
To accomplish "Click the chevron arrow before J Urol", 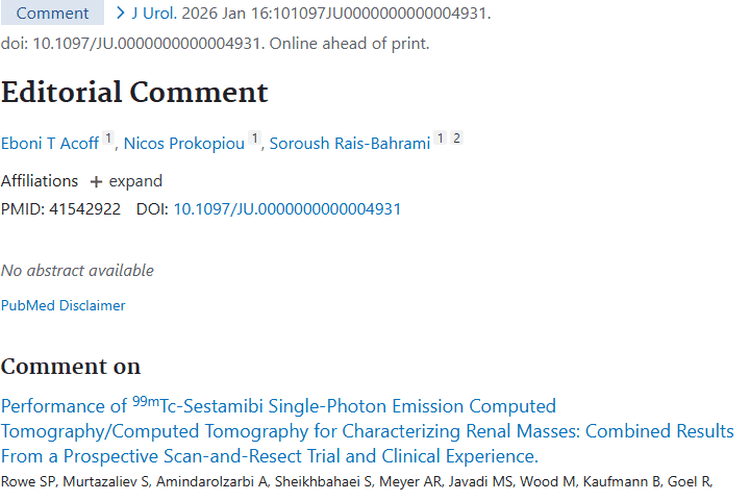I will (x=121, y=14).
